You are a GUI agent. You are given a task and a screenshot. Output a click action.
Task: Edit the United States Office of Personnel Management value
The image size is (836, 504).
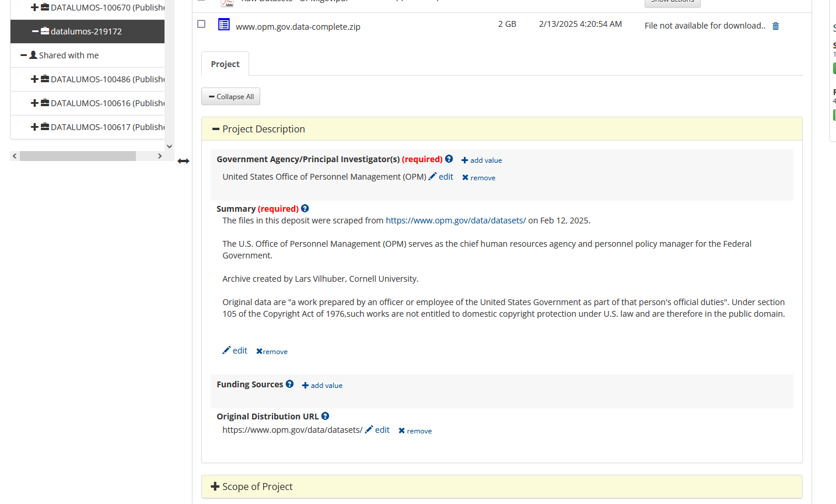pyautogui.click(x=441, y=177)
